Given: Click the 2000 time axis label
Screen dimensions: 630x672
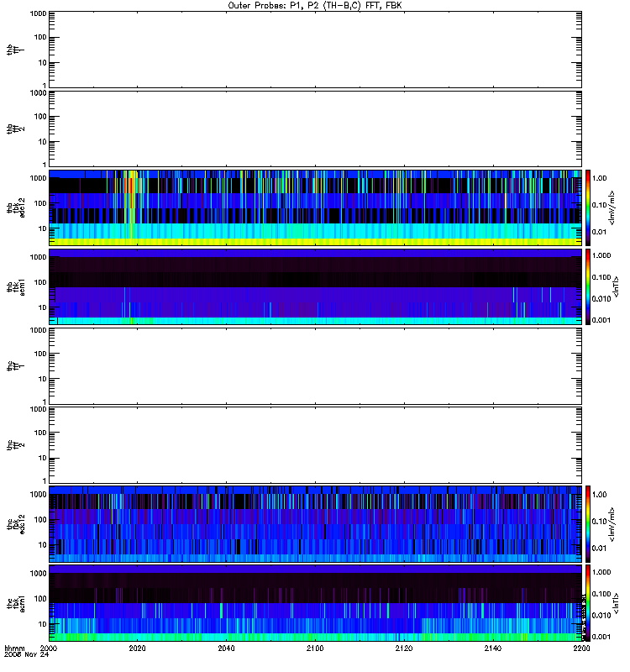Looking at the screenshot, I should point(49,648).
